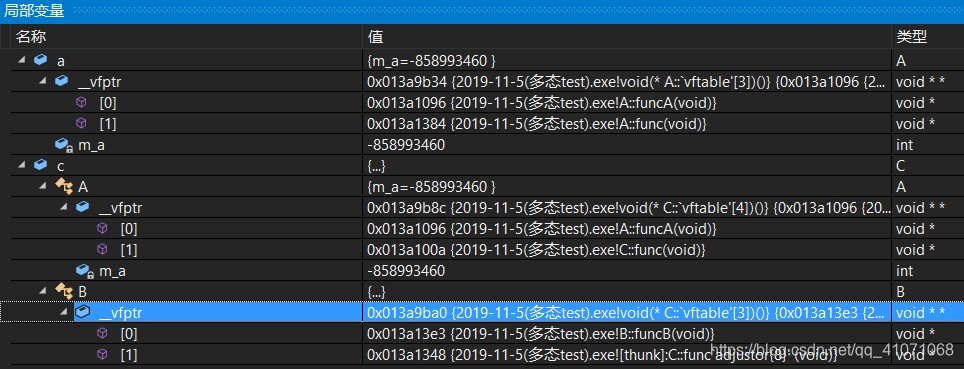Click type void * * in 0x013a9ba0 row
Screen dimensions: 964x369
[920, 313]
